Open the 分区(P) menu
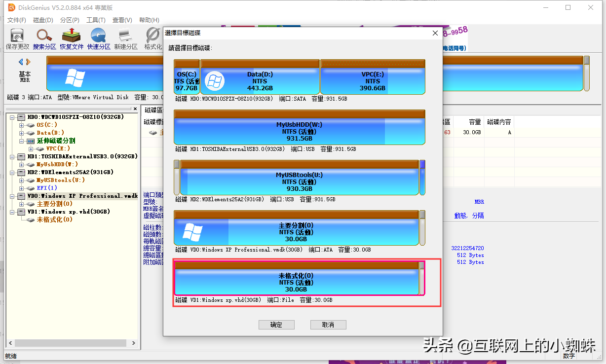 tap(70, 20)
